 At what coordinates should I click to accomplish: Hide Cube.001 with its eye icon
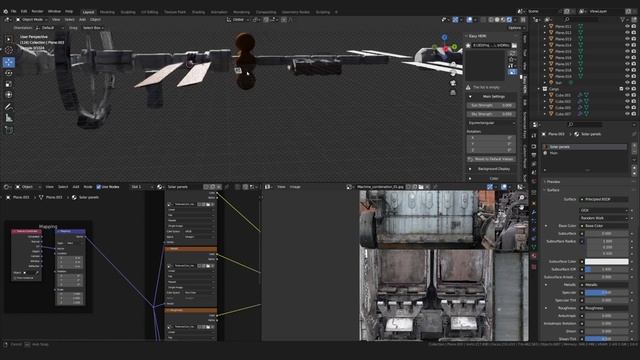pos(627,95)
